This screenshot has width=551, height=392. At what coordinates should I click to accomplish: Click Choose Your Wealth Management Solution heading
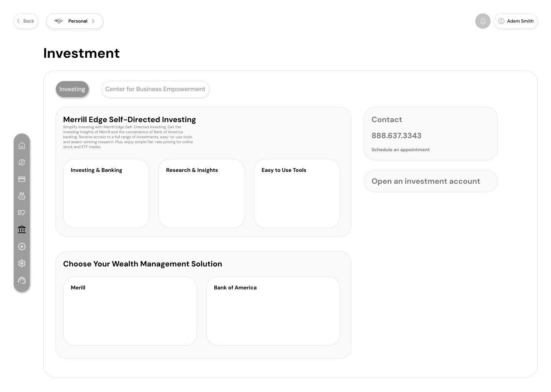tap(142, 264)
